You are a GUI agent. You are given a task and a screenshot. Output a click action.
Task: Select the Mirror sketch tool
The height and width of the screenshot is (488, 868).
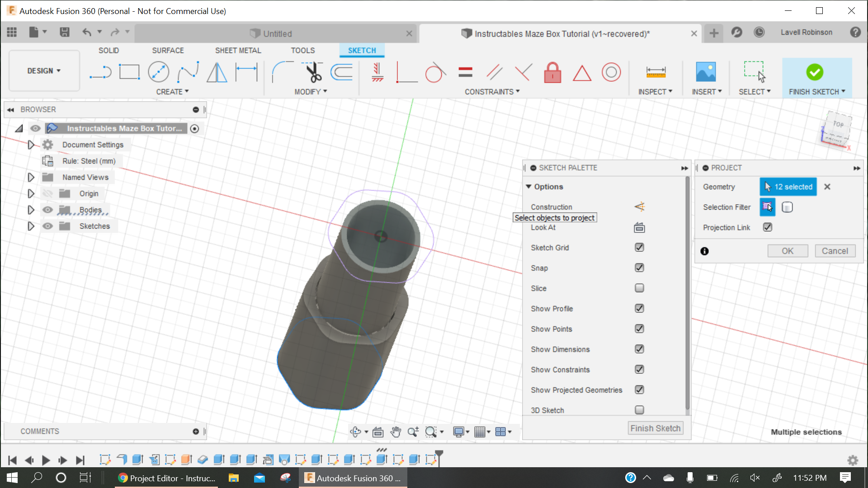coord(217,72)
